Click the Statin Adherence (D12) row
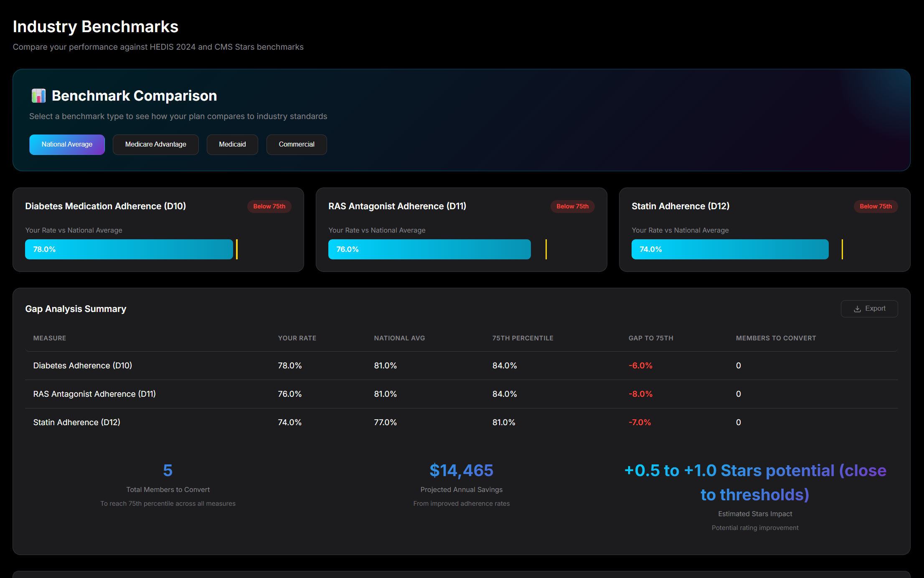This screenshot has width=924, height=578. click(x=77, y=422)
